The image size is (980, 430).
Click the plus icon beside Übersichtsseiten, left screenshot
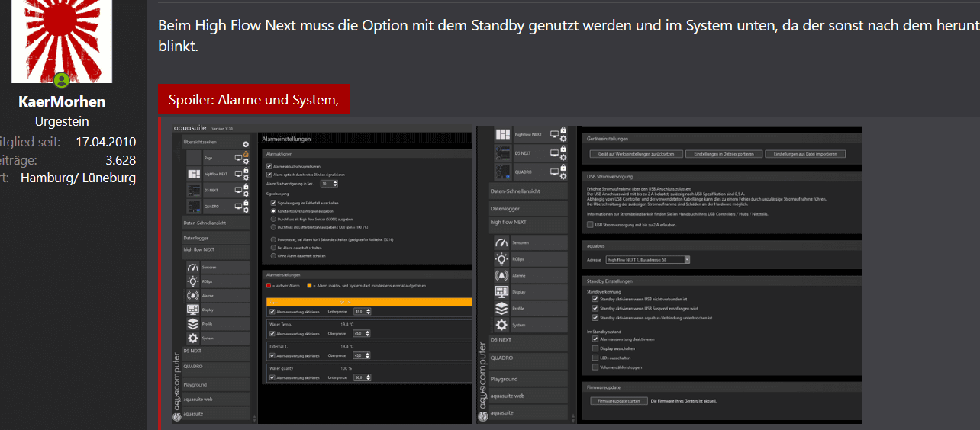(245, 144)
